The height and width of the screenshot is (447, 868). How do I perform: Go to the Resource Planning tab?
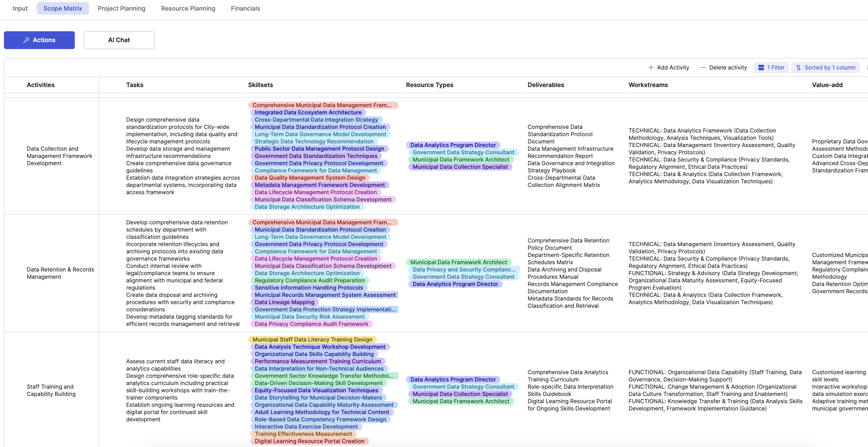188,8
